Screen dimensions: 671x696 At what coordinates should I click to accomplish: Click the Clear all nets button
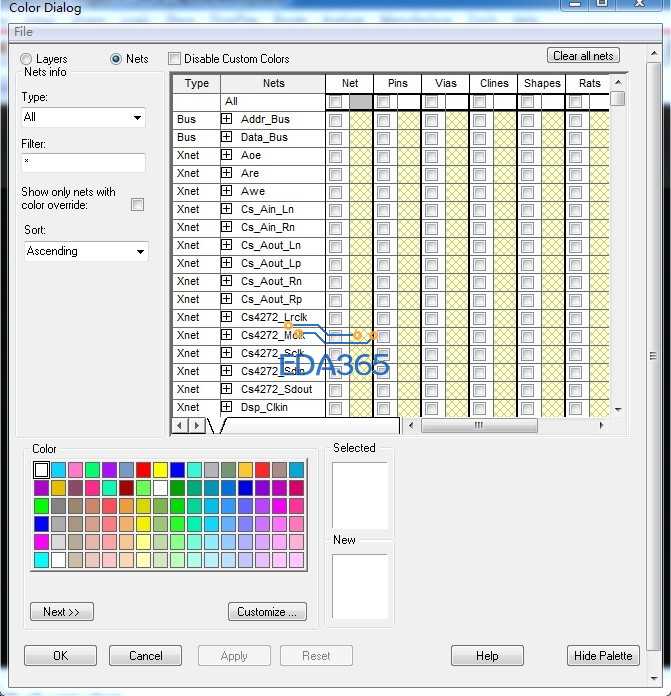(x=583, y=56)
